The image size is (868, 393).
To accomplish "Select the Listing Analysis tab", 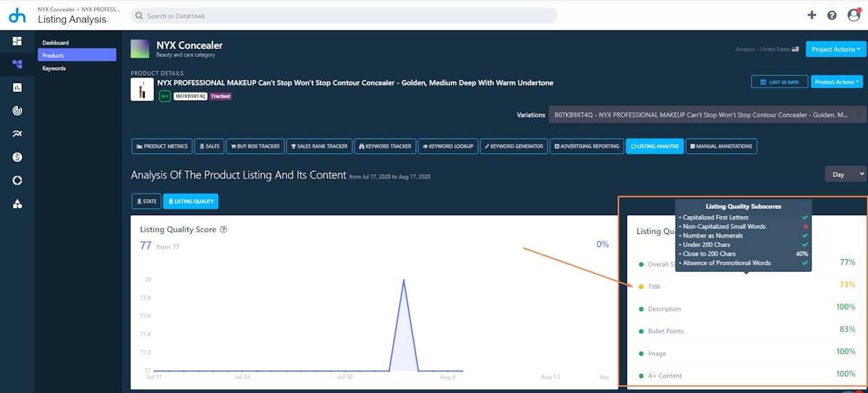I will [x=655, y=146].
